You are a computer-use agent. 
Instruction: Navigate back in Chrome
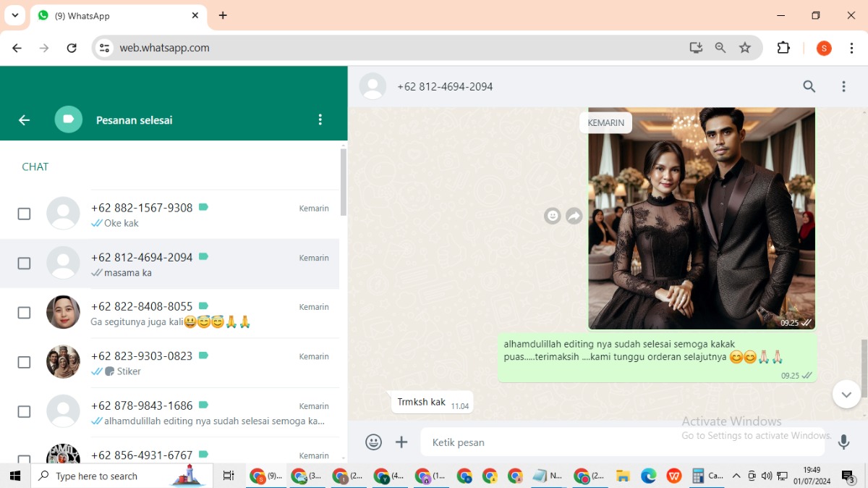[17, 48]
